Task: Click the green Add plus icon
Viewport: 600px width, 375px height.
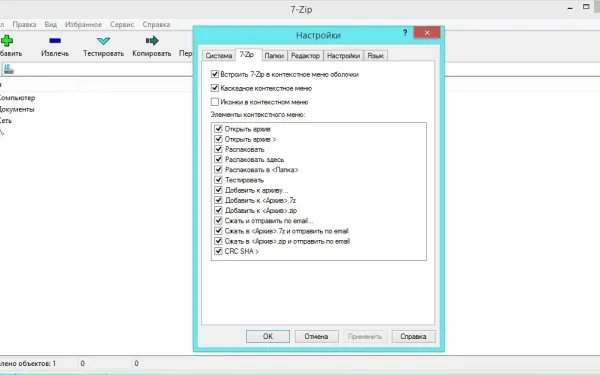Action: [x=7, y=40]
